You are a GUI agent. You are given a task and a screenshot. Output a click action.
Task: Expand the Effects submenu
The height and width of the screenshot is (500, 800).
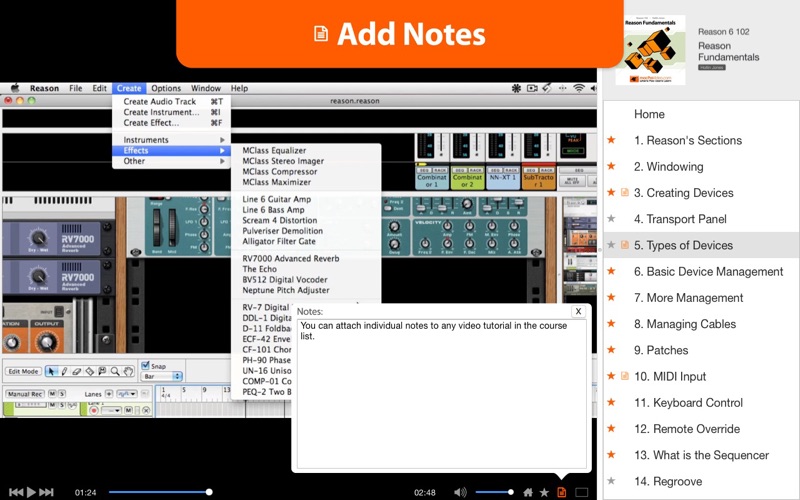point(171,151)
